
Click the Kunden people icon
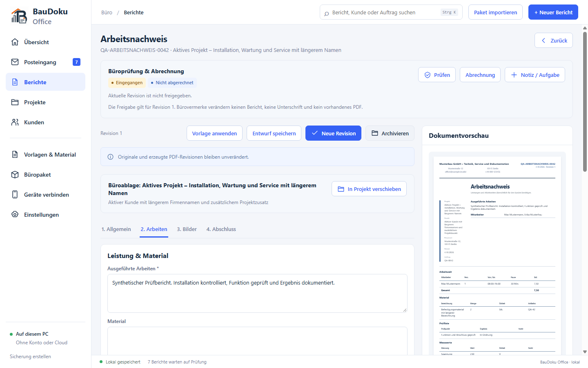(15, 122)
